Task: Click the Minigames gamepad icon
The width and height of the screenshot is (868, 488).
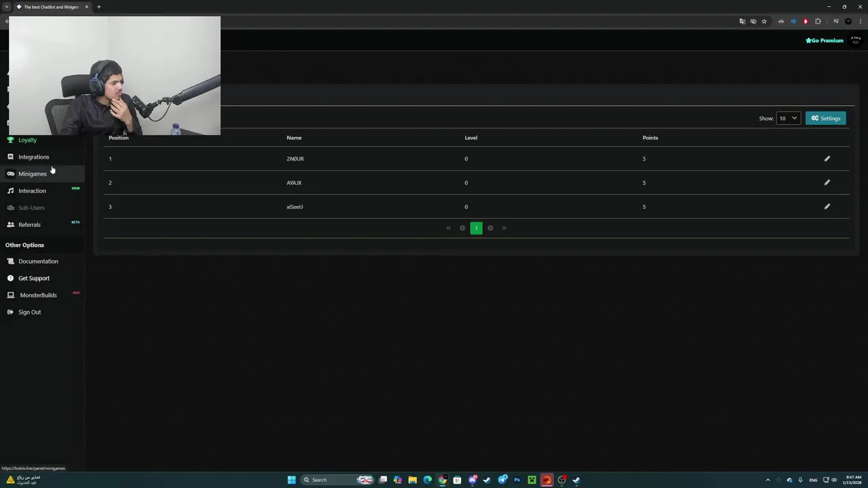Action: (10, 174)
